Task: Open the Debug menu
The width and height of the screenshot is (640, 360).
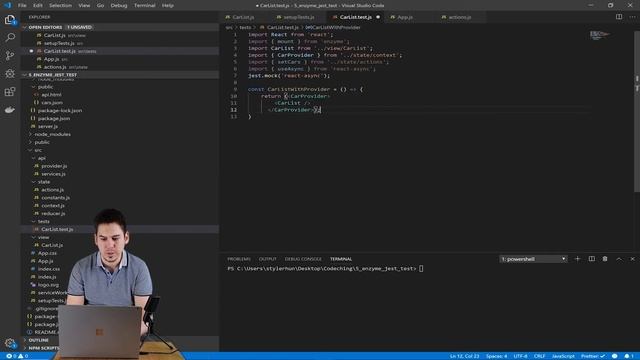Action: coord(119,5)
